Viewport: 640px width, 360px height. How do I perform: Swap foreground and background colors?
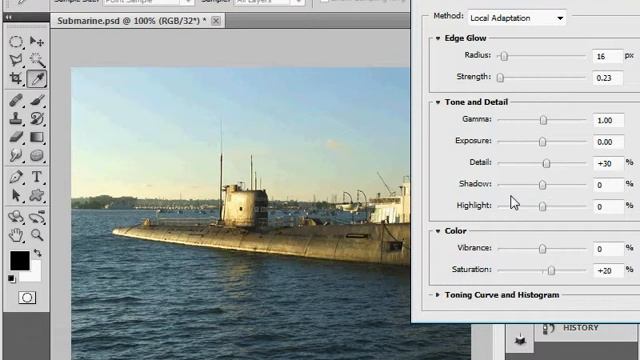[x=38, y=253]
